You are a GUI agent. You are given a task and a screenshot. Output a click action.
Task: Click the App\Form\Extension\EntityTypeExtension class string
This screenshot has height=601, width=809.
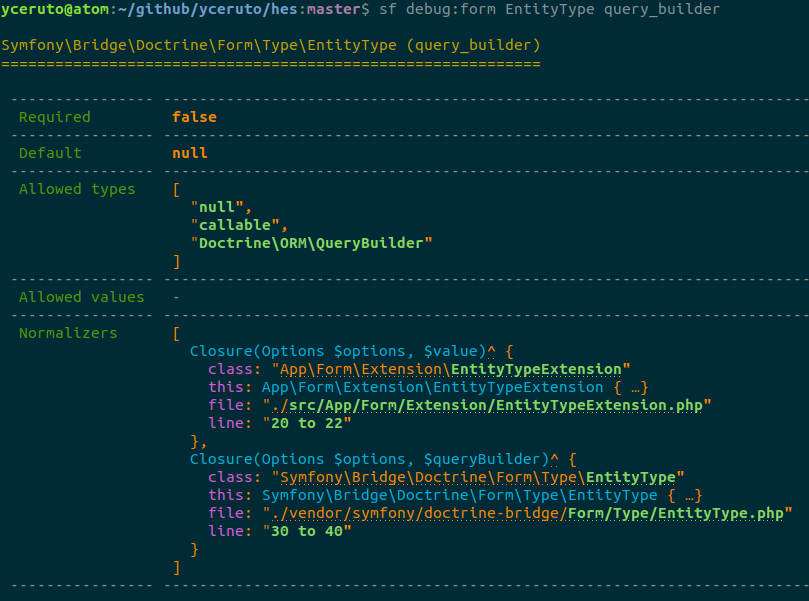450,369
